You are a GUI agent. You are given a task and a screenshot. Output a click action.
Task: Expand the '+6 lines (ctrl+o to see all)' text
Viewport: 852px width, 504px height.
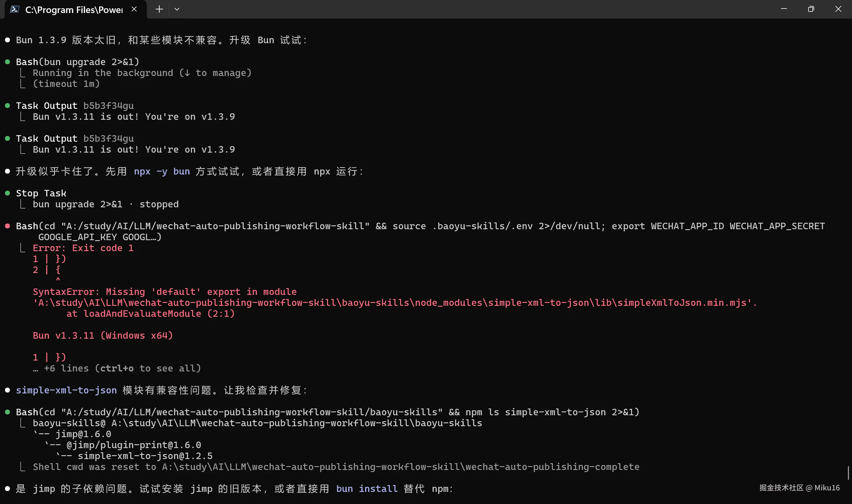pos(122,368)
